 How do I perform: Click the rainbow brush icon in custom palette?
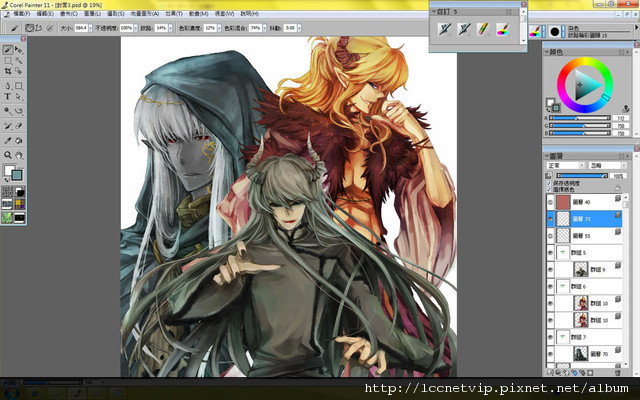[503, 29]
